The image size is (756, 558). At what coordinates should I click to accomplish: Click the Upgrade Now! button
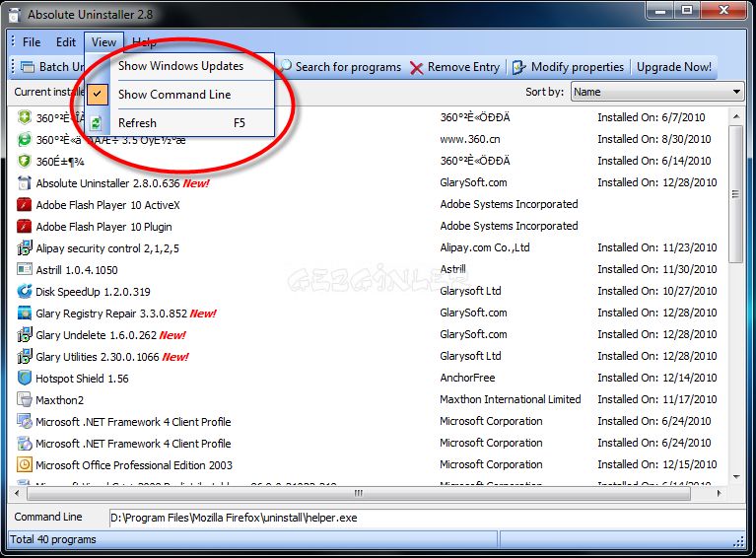tap(674, 67)
